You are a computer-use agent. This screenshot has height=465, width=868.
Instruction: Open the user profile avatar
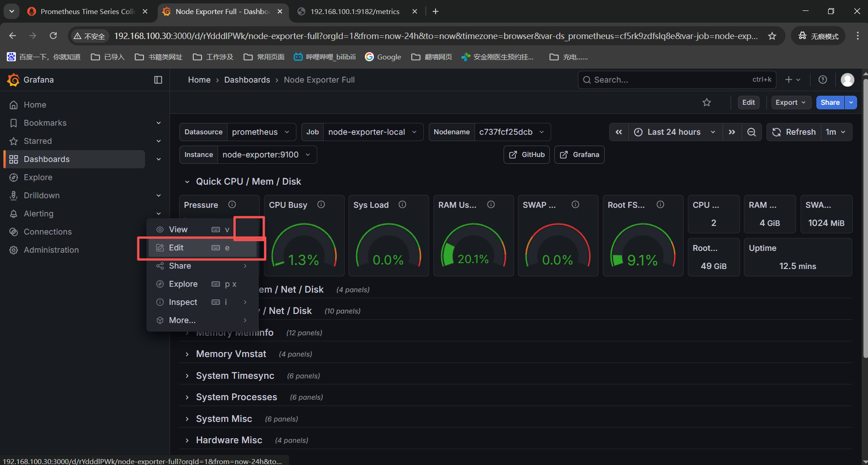click(x=848, y=80)
